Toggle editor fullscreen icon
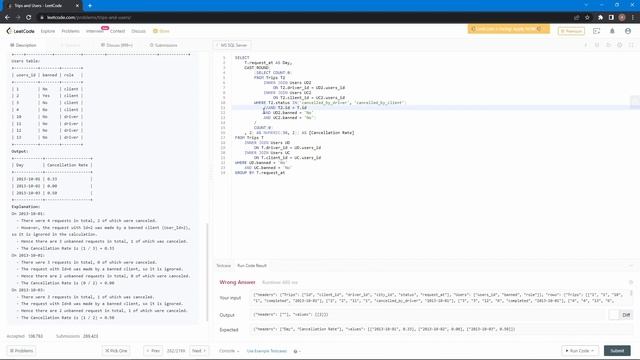 [631, 45]
